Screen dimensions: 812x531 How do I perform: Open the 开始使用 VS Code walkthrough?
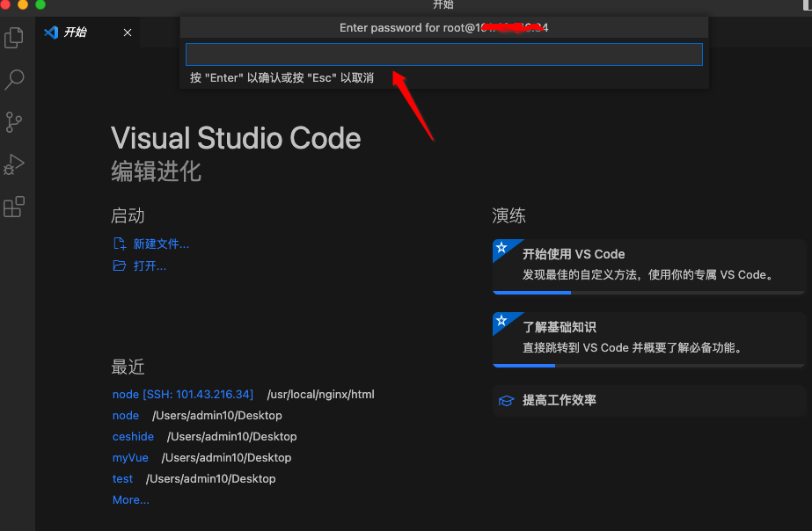[x=648, y=266]
